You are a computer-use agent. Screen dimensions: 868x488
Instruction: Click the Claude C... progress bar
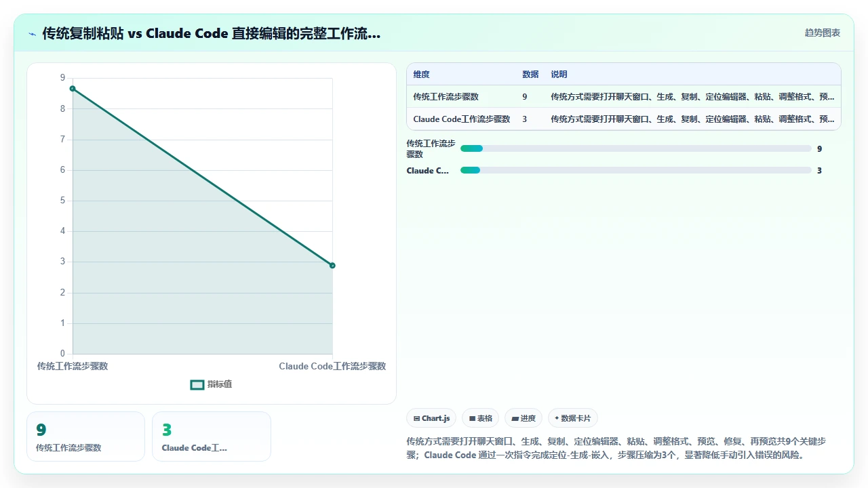[x=636, y=170]
